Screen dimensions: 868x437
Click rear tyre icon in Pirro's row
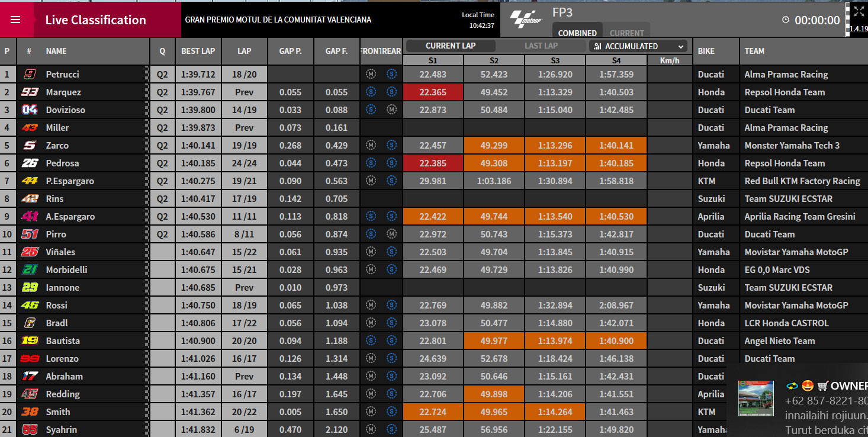coord(391,234)
